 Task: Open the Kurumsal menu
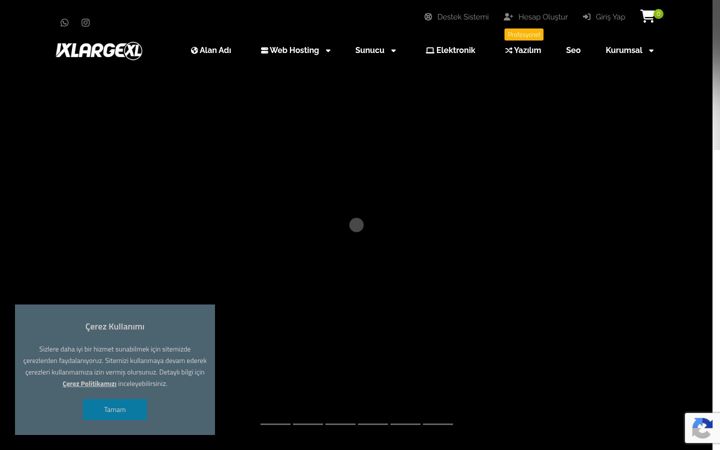click(x=624, y=51)
